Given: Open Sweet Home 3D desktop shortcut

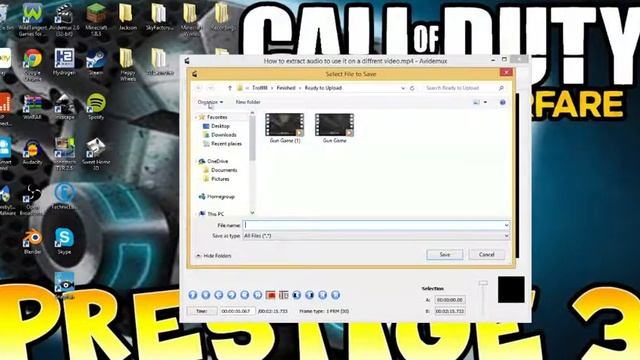Looking at the screenshot, I should (96, 154).
